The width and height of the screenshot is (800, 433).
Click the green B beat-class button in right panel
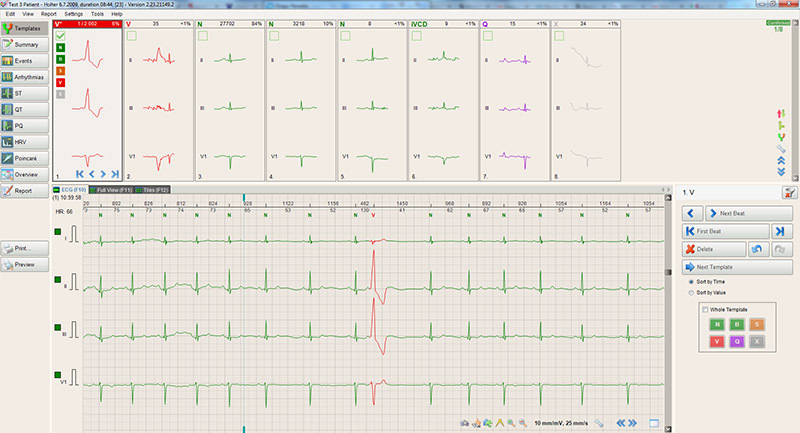pyautogui.click(x=737, y=324)
